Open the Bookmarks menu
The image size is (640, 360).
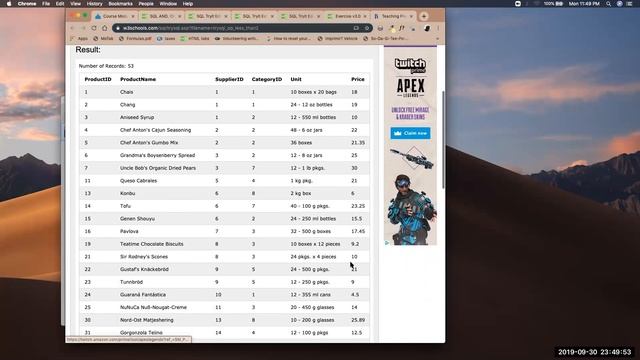click(x=120, y=4)
